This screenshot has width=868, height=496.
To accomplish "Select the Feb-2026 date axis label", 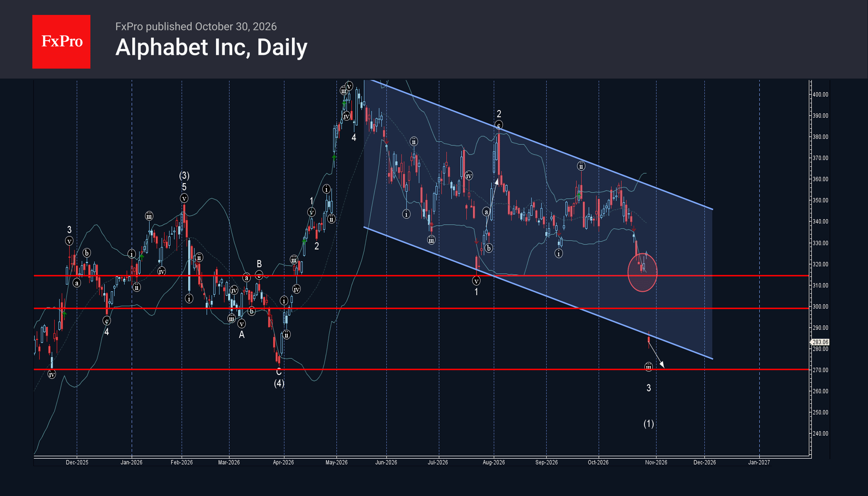I will pos(182,462).
